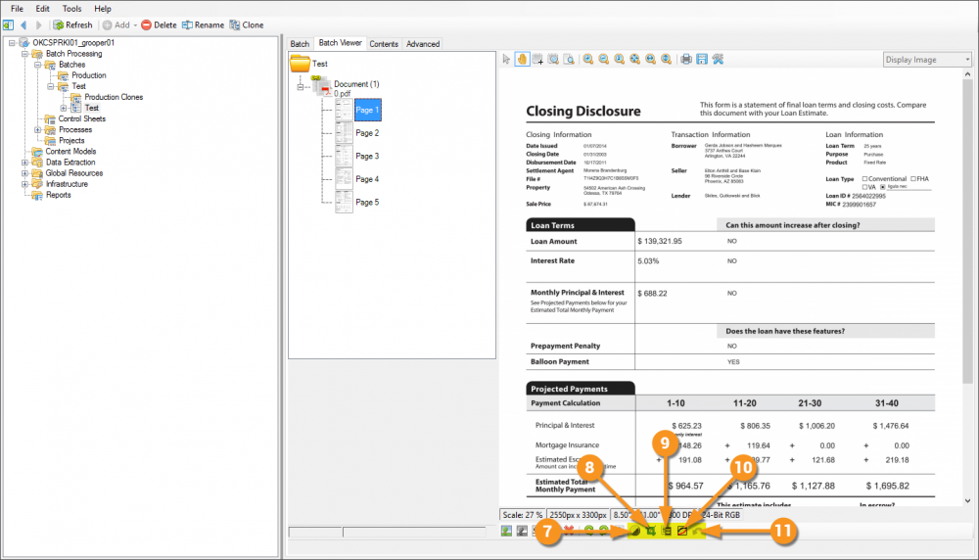This screenshot has height=560, width=979.
Task: Open viewer settings with wrench tools icon
Action: click(718, 60)
